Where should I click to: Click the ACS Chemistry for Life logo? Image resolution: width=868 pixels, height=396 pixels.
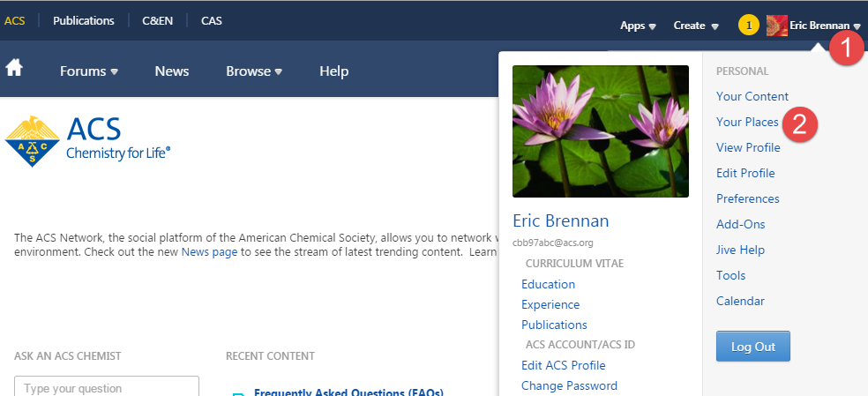[x=88, y=140]
